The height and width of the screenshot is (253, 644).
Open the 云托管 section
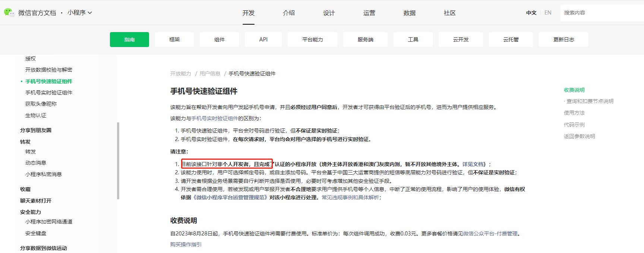[x=511, y=40]
